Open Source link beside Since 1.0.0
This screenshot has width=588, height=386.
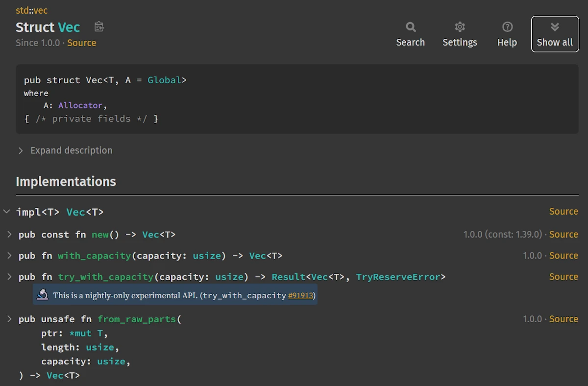[x=82, y=43]
